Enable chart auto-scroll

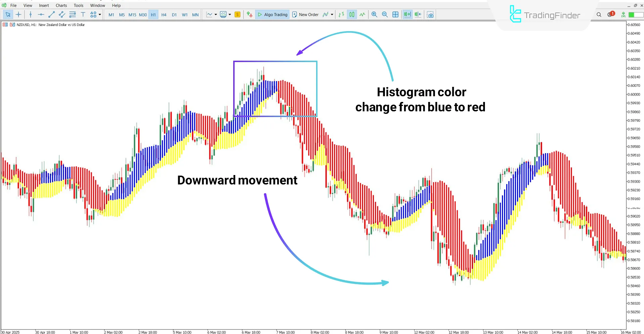point(407,14)
